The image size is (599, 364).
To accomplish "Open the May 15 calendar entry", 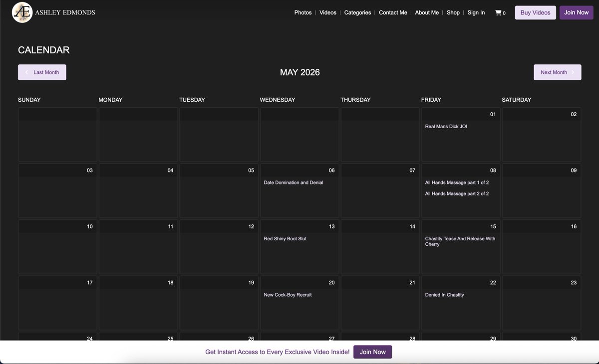I will (460, 241).
